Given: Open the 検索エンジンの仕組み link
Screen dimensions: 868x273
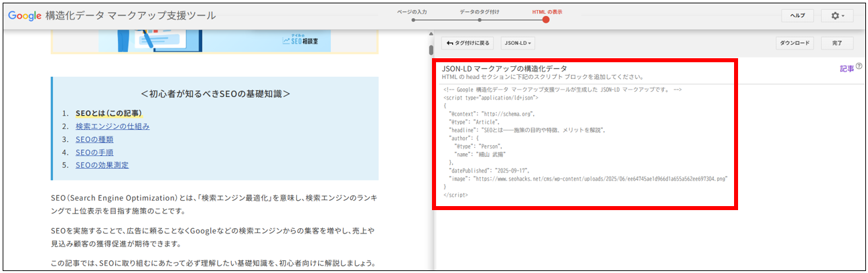Looking at the screenshot, I should (113, 126).
